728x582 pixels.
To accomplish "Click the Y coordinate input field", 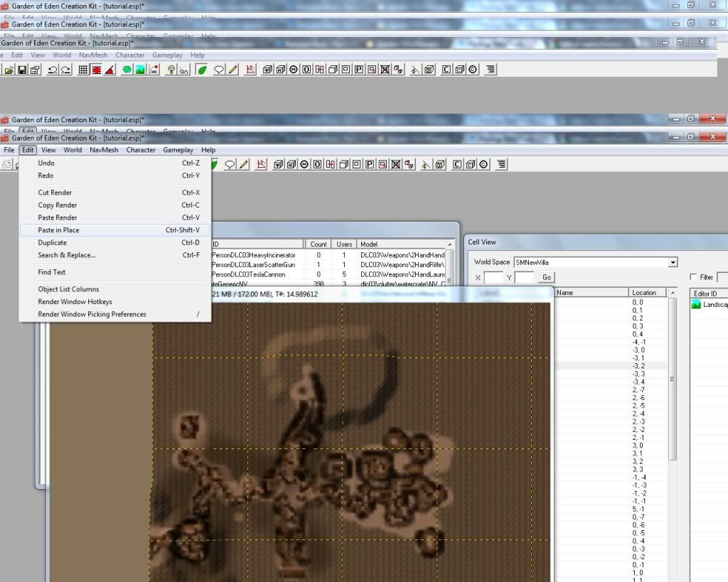I will point(524,278).
